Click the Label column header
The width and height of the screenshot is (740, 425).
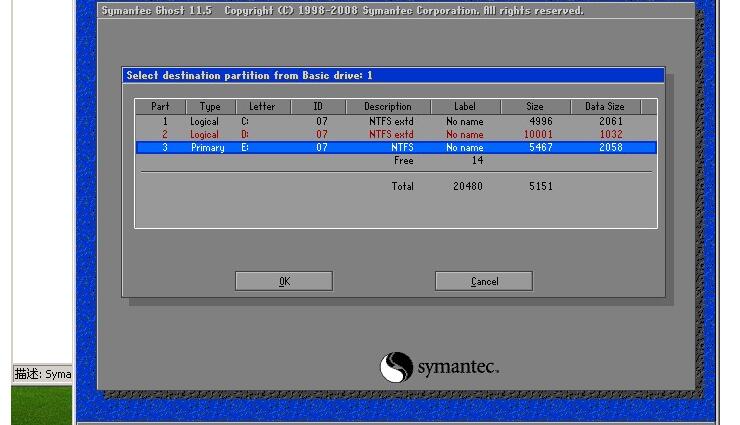tap(465, 107)
